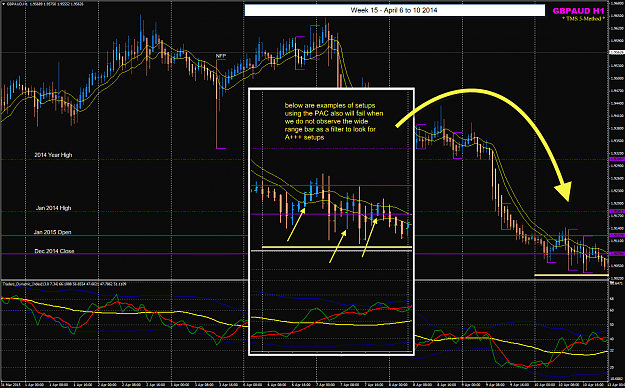Click the "Dec 2014 Close" level label

click(54, 251)
